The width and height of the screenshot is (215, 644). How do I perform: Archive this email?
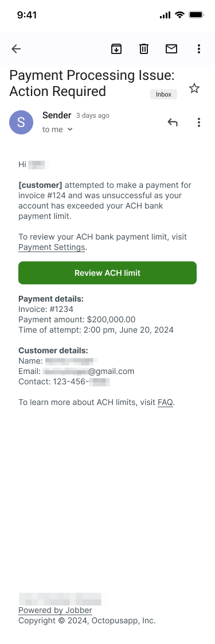coord(116,49)
